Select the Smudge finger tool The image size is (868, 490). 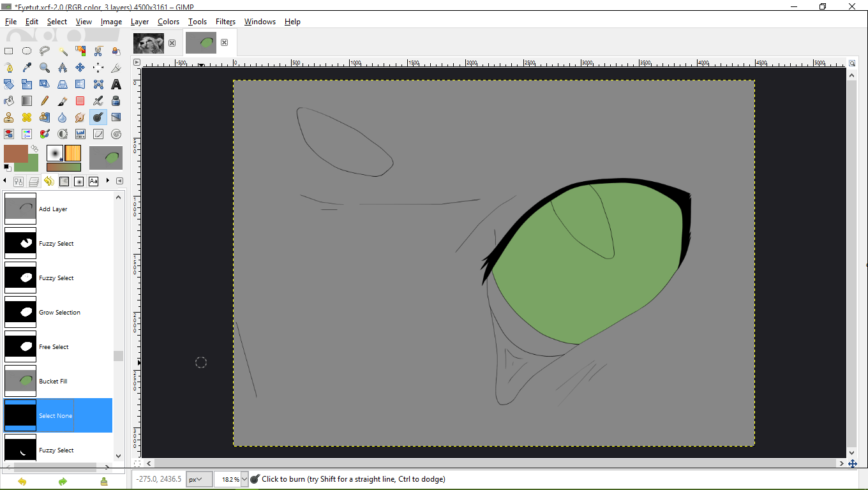[x=80, y=117]
